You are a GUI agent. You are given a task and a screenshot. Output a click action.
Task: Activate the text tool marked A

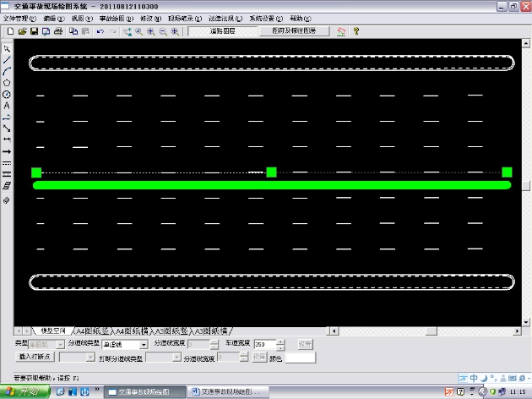pos(7,106)
